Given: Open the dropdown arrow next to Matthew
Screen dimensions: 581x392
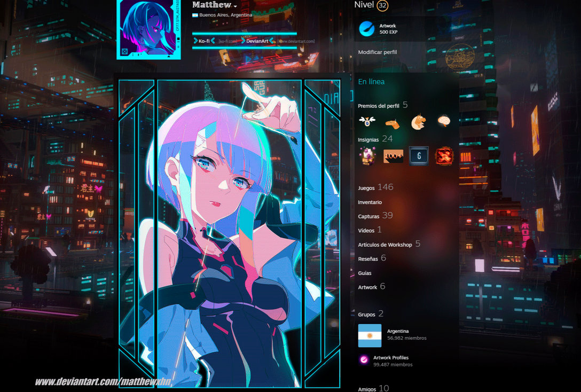Looking at the screenshot, I should point(235,6).
